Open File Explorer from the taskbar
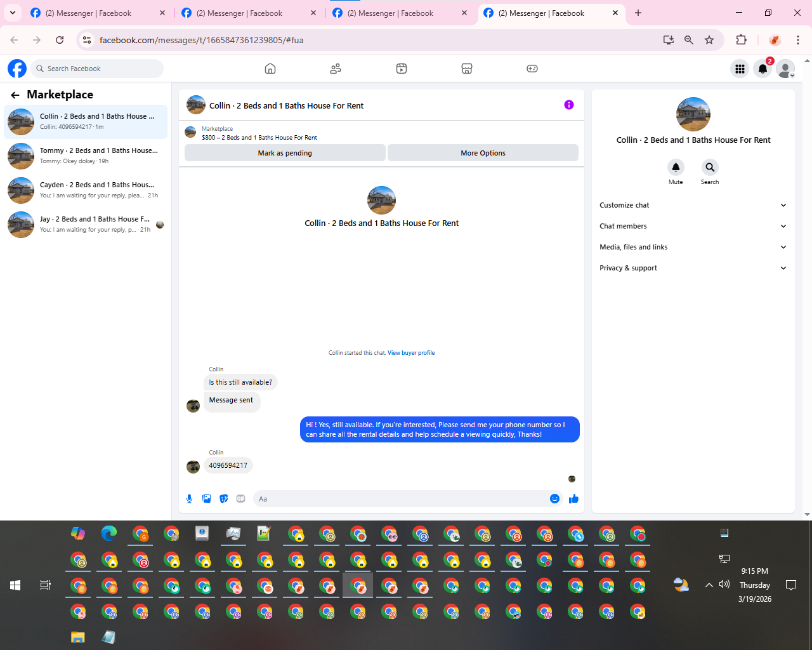The image size is (812, 650). click(77, 637)
